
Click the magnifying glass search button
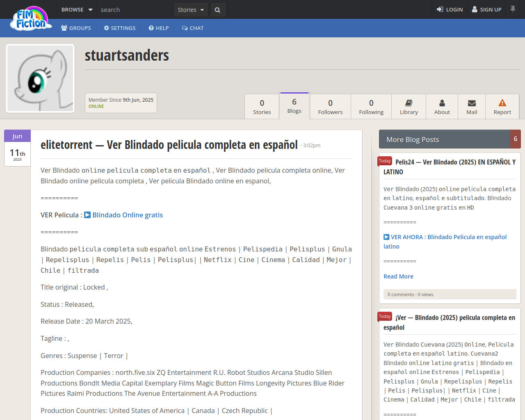click(218, 10)
